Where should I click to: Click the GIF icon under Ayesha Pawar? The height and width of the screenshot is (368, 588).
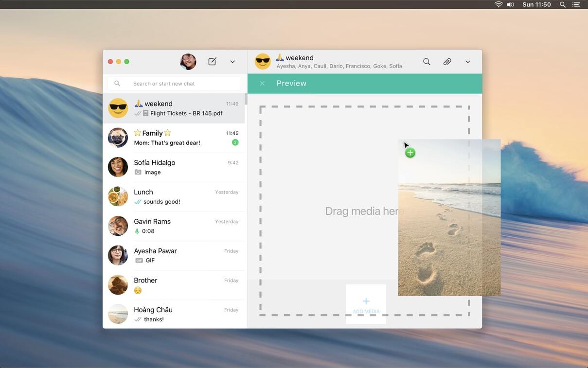click(138, 260)
